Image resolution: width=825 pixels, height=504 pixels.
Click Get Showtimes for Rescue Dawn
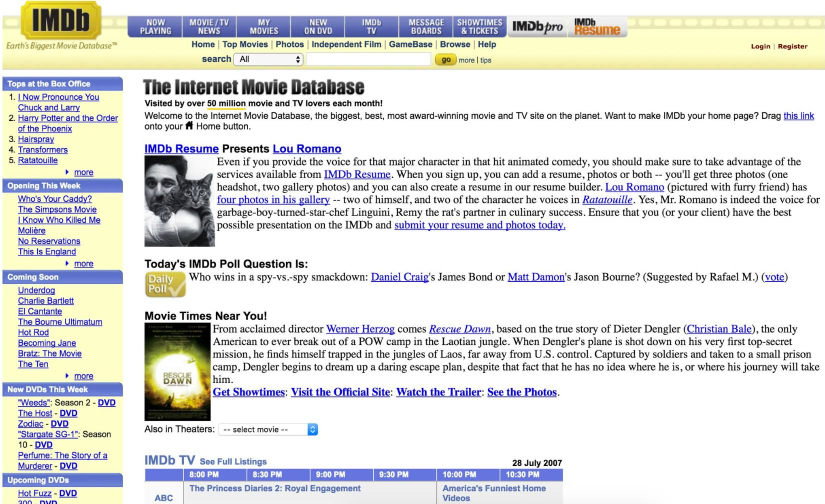[249, 392]
